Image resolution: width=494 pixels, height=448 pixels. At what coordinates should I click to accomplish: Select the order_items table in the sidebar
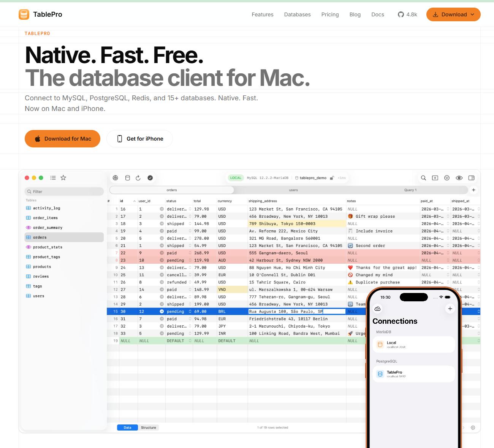point(64,218)
